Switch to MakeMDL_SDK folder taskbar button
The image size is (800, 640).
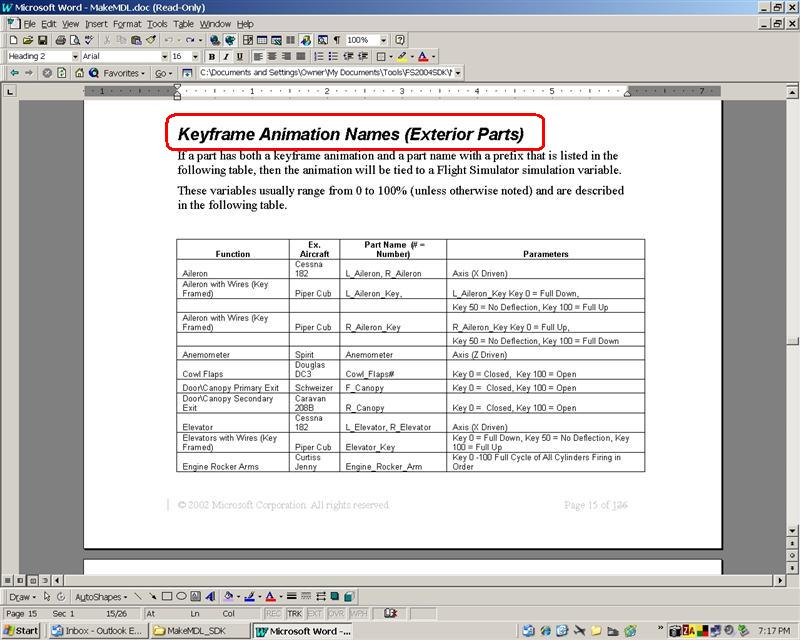[199, 631]
